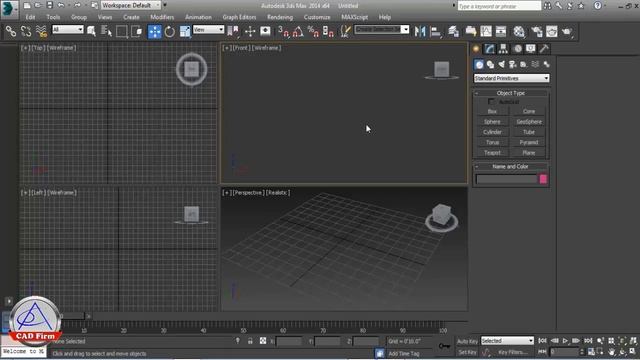Toggle the Selection Lock icon
This screenshot has height=360, width=640.
pos(250,341)
